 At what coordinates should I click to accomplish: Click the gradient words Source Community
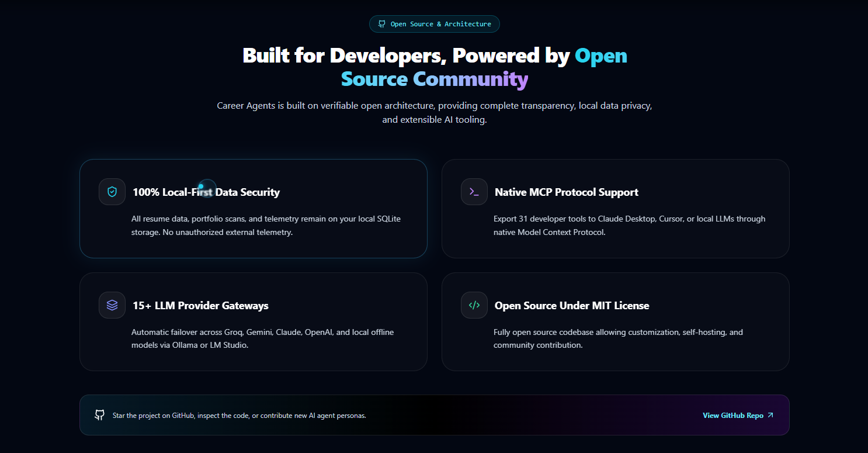pyautogui.click(x=435, y=79)
